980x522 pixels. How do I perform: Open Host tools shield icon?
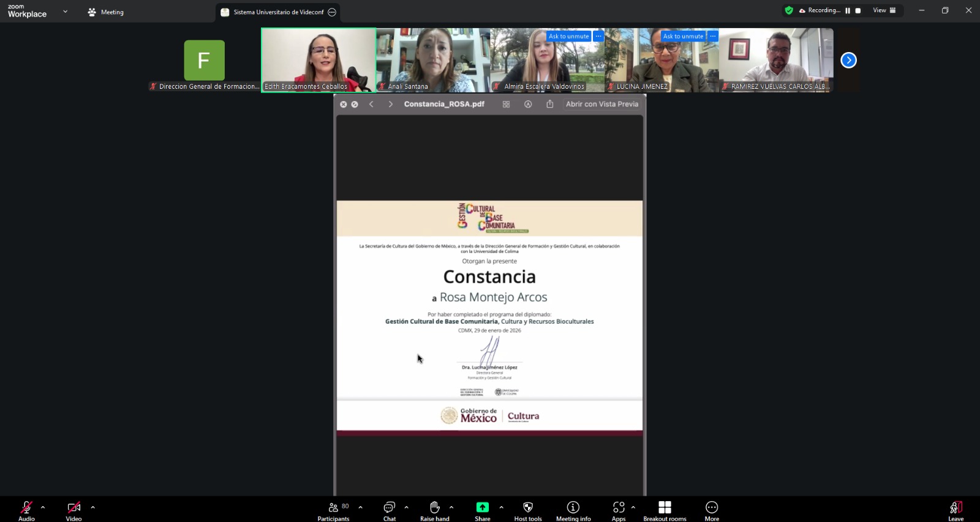527,510
